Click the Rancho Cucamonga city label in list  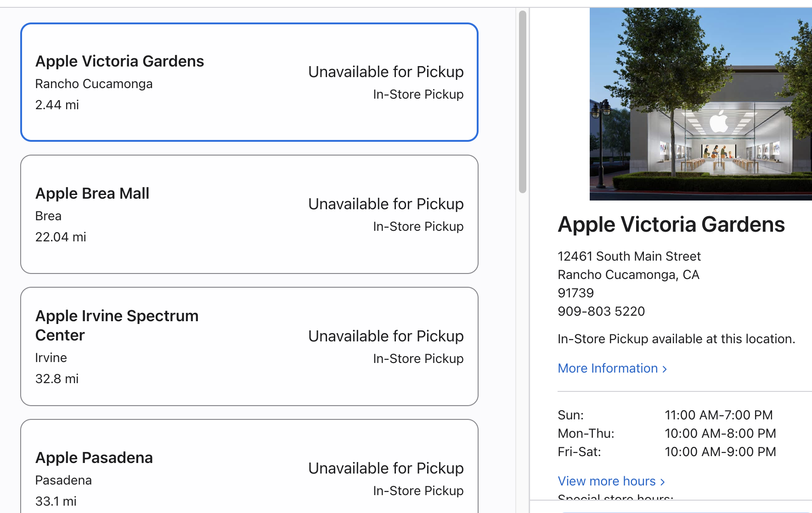coord(94,84)
